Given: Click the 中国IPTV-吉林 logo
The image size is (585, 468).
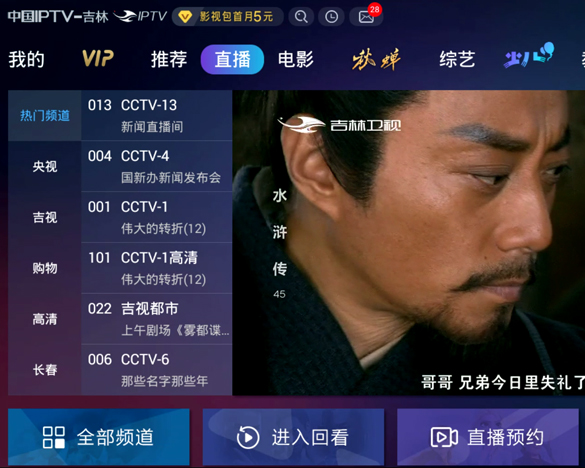Looking at the screenshot, I should (x=58, y=16).
